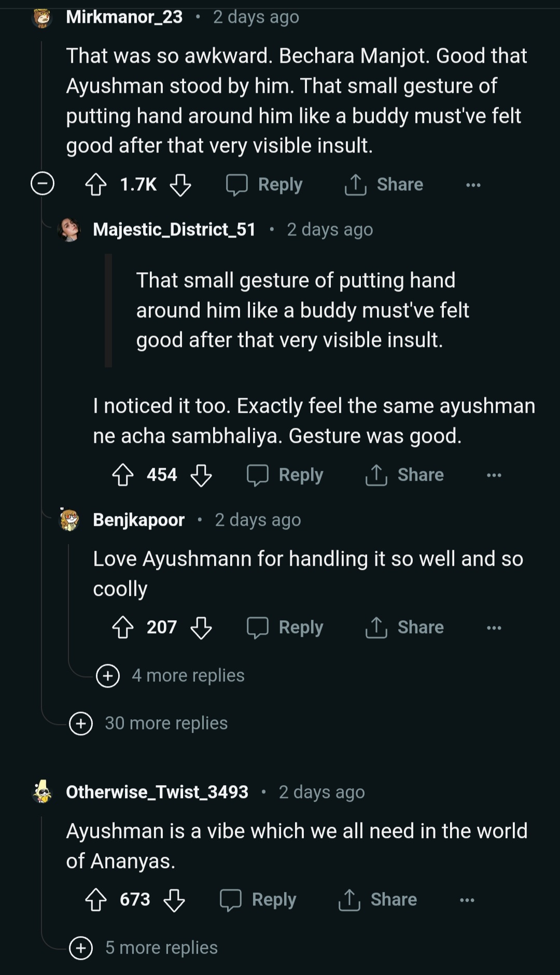Downvote the comment with 454 votes
This screenshot has height=975, width=560.
pyautogui.click(x=201, y=475)
